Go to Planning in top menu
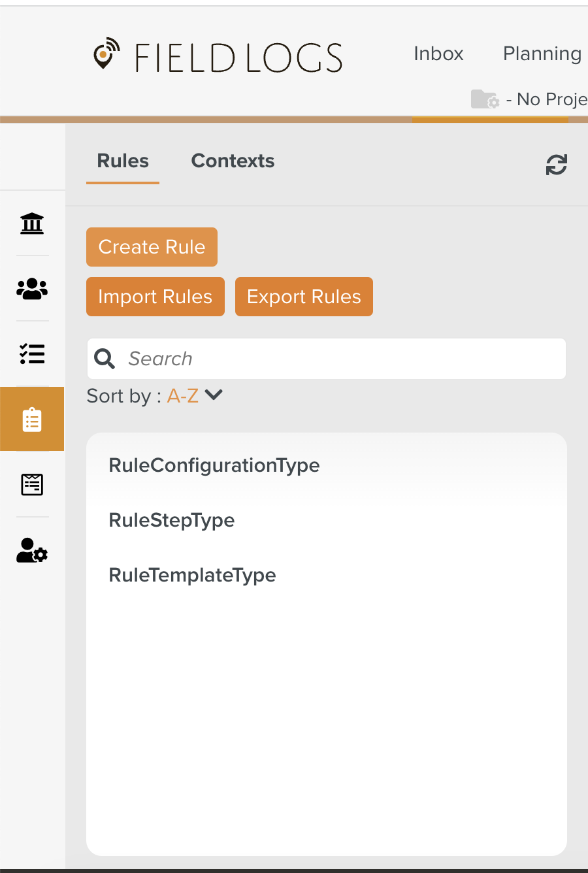The width and height of the screenshot is (588, 873). [542, 54]
